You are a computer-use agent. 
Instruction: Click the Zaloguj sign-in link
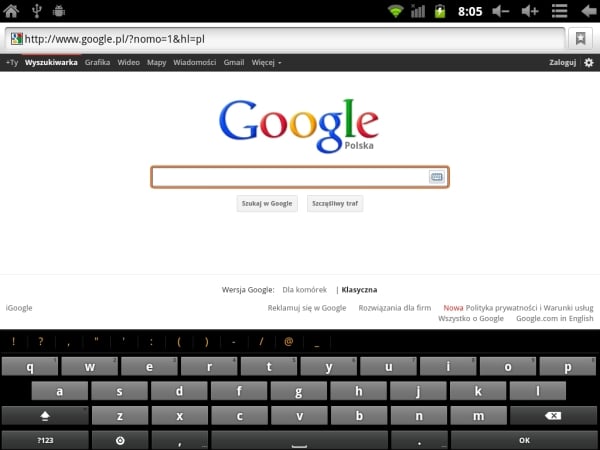562,62
